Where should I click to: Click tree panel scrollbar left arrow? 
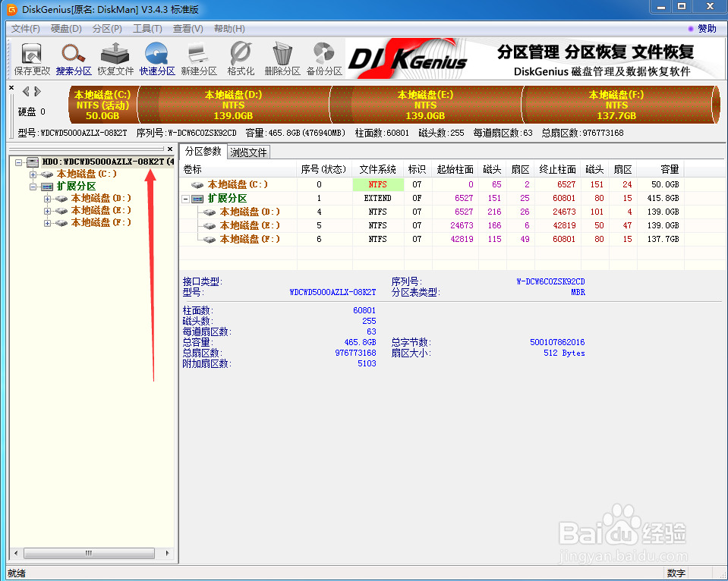pyautogui.click(x=16, y=553)
